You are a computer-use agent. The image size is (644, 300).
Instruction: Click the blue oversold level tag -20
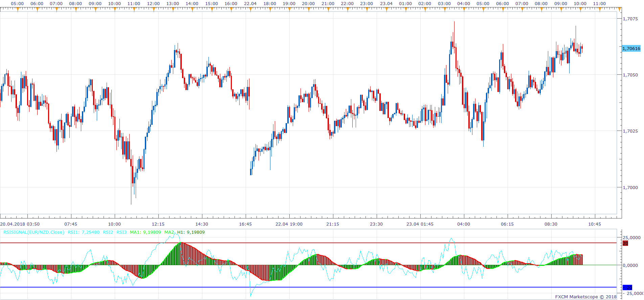627,287
